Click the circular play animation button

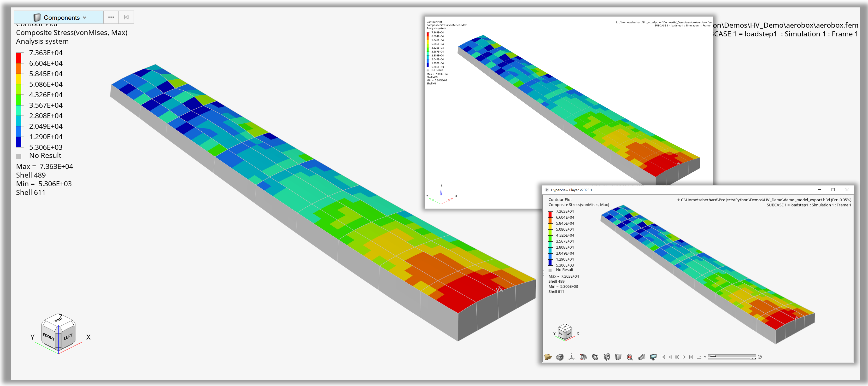(x=677, y=357)
